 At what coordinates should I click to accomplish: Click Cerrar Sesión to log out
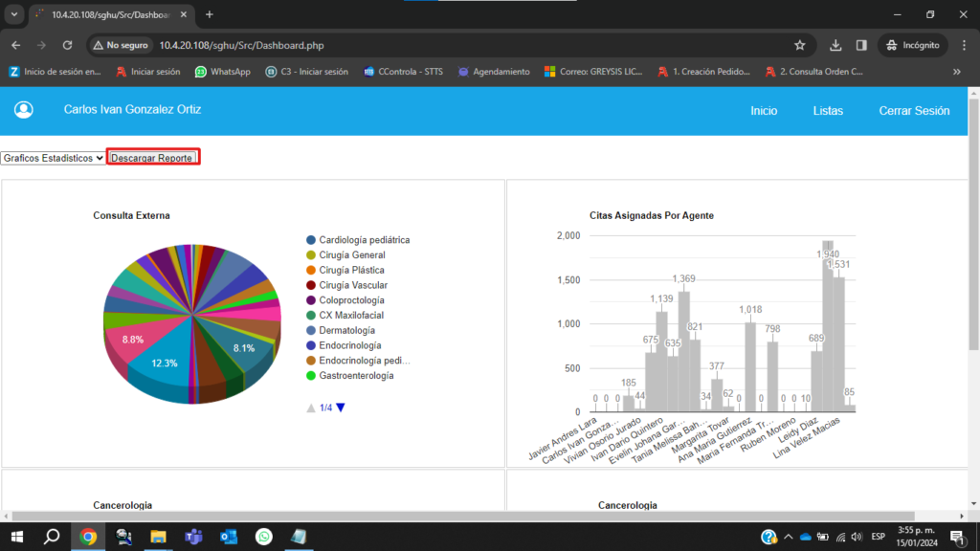(914, 111)
